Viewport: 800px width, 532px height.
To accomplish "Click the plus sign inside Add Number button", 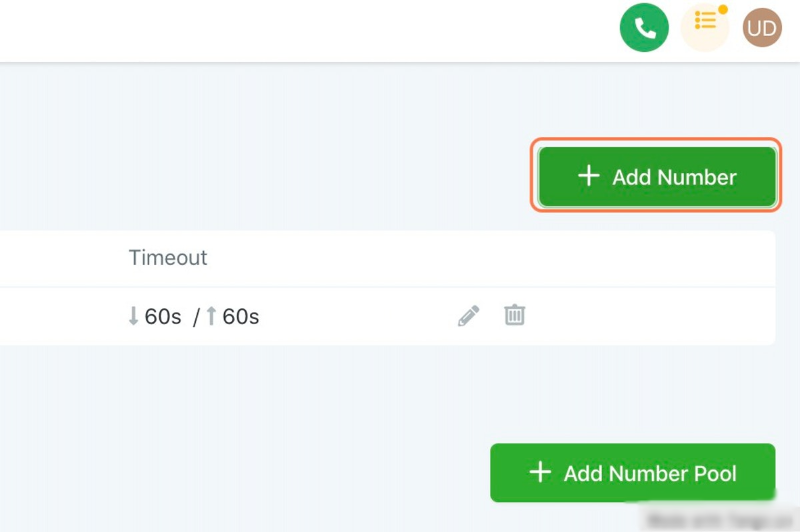I will click(589, 177).
